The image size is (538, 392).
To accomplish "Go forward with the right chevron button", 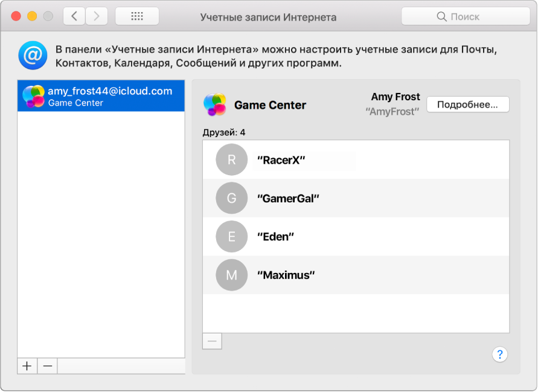I will click(x=97, y=16).
